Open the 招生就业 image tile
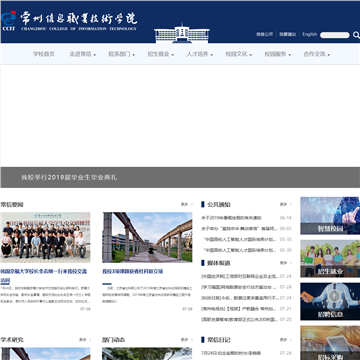360x360 pixels. pyautogui.click(x=330, y=259)
